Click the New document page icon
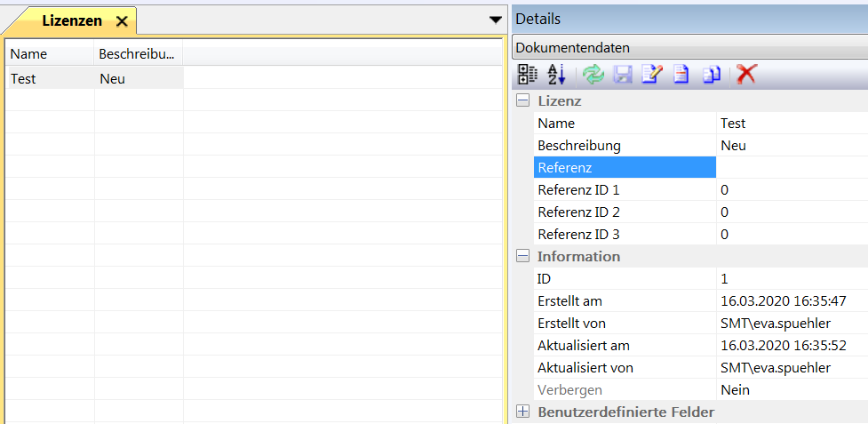868x424 pixels. (681, 75)
